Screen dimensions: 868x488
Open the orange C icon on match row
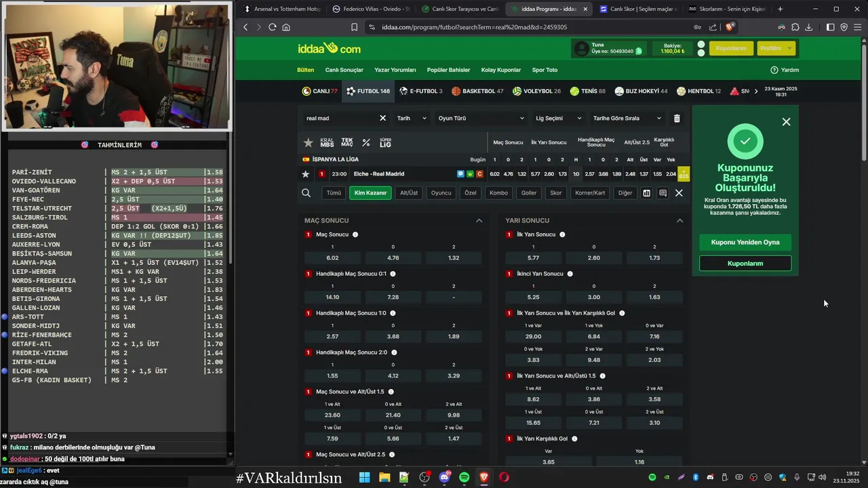click(x=479, y=174)
